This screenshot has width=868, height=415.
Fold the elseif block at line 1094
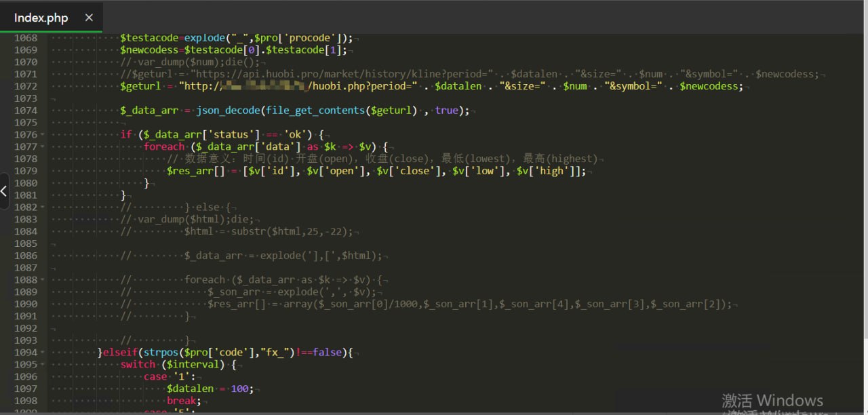pos(43,353)
